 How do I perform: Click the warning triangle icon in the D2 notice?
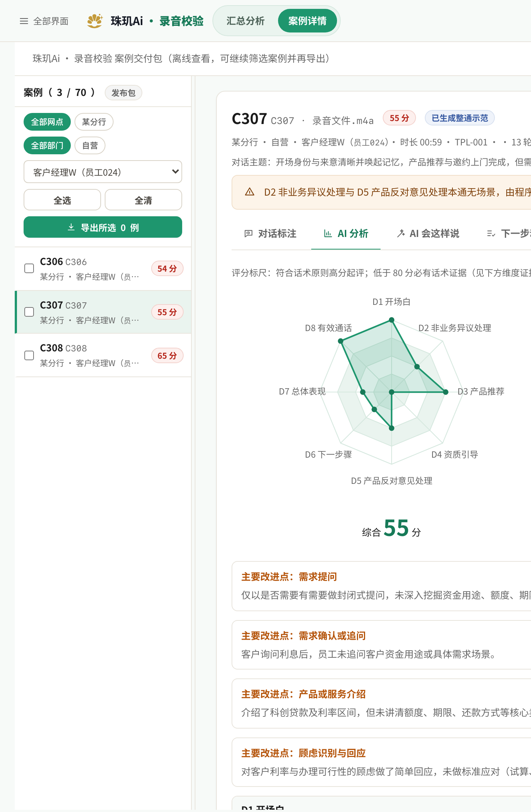coord(250,192)
